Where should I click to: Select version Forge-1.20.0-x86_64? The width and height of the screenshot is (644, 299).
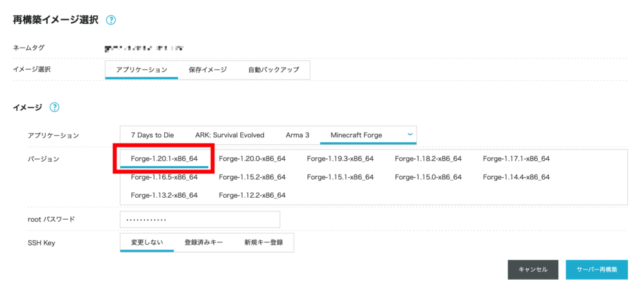tap(252, 159)
